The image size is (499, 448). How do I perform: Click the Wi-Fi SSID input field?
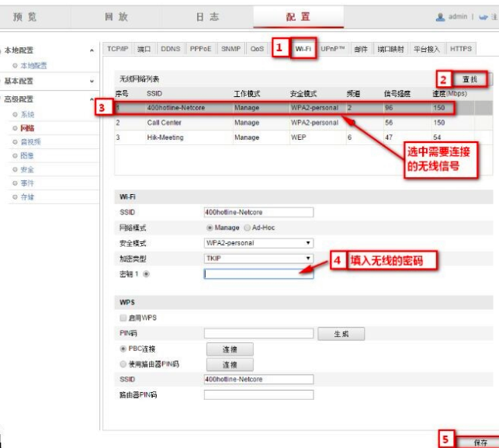[258, 212]
